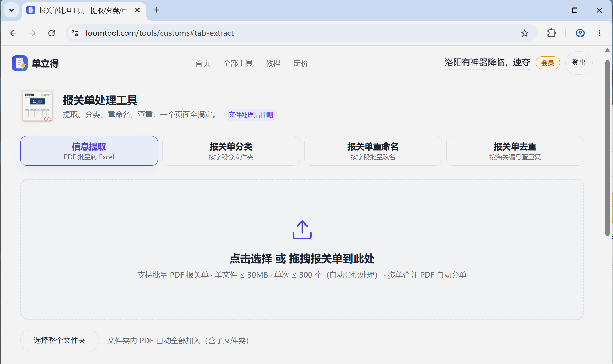The height and width of the screenshot is (364, 613).
Task: Click scrollbar up arrow
Action: click(607, 50)
